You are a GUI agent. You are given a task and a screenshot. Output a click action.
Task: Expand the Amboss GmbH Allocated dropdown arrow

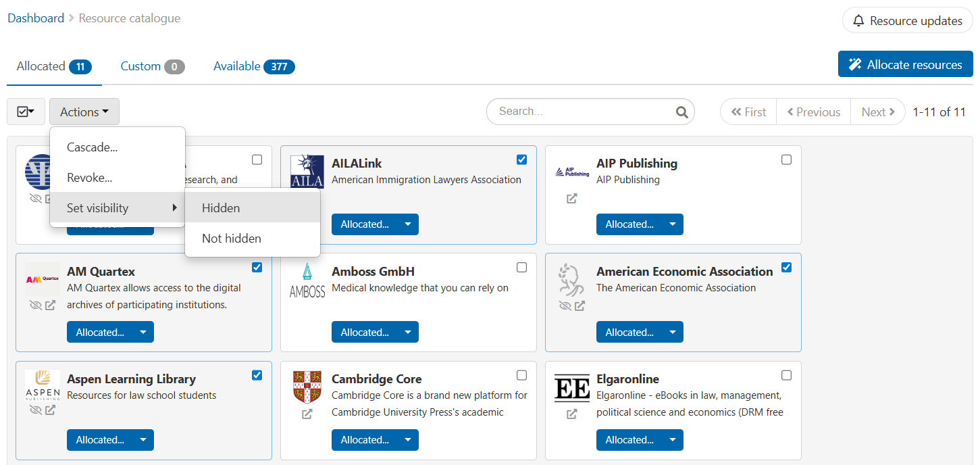click(x=408, y=332)
